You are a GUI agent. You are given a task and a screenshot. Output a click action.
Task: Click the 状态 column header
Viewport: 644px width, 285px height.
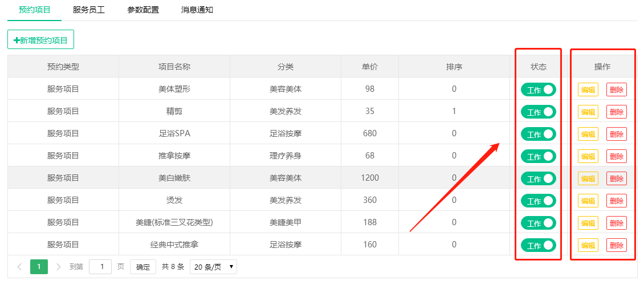[x=539, y=67]
